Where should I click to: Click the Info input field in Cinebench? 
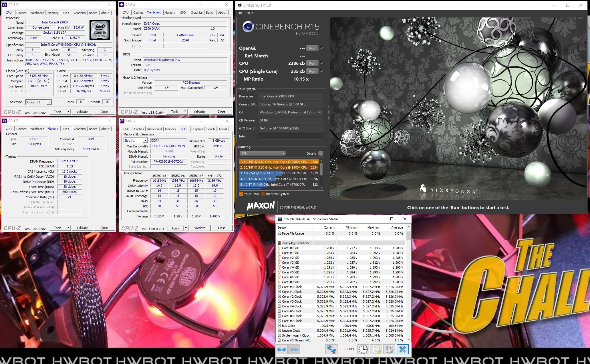pos(291,136)
